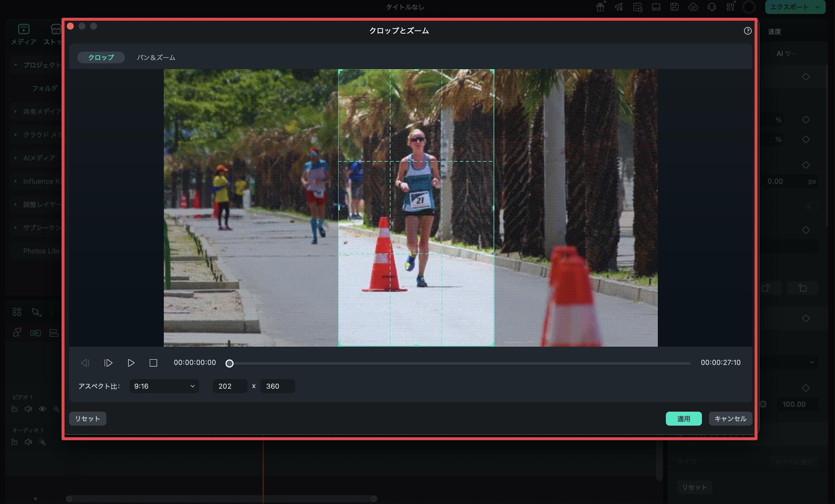
Task: Open the Export button dropdown arrow
Action: tap(817, 7)
